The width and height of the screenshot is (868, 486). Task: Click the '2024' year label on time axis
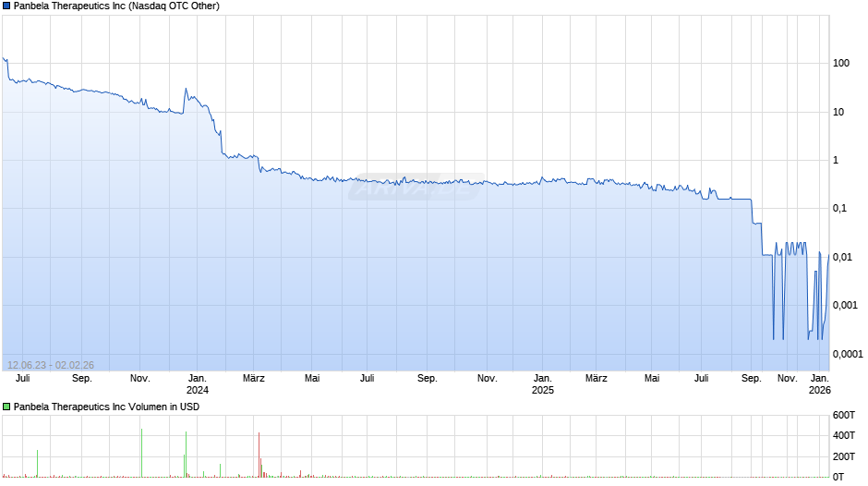198,390
